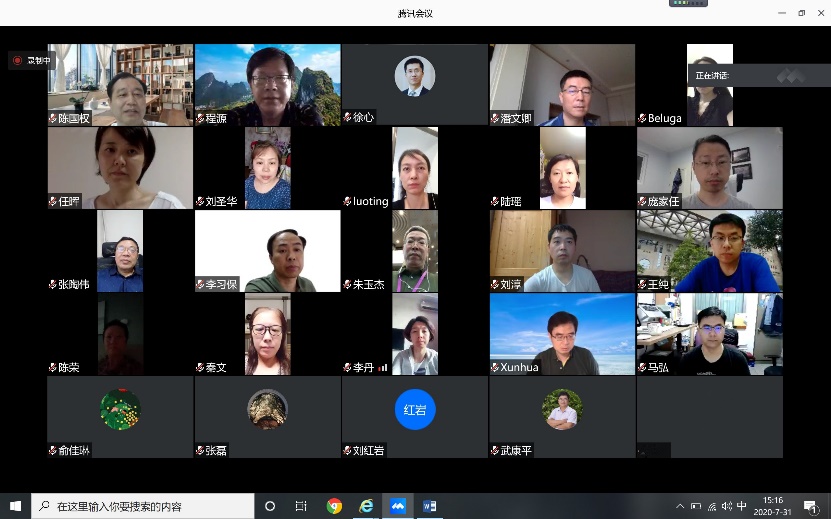The height and width of the screenshot is (519, 831).
Task: Click the Windows Start button
Action: click(15, 506)
